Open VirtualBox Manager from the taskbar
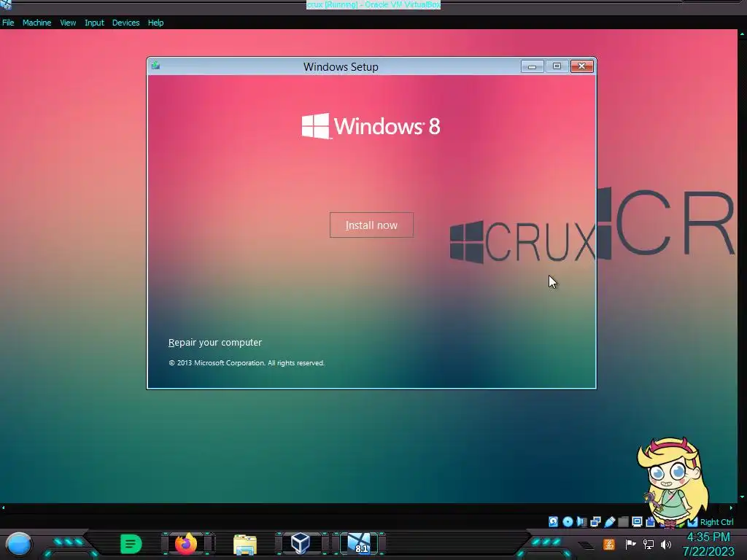Screen dimensions: 747x560 [301, 543]
